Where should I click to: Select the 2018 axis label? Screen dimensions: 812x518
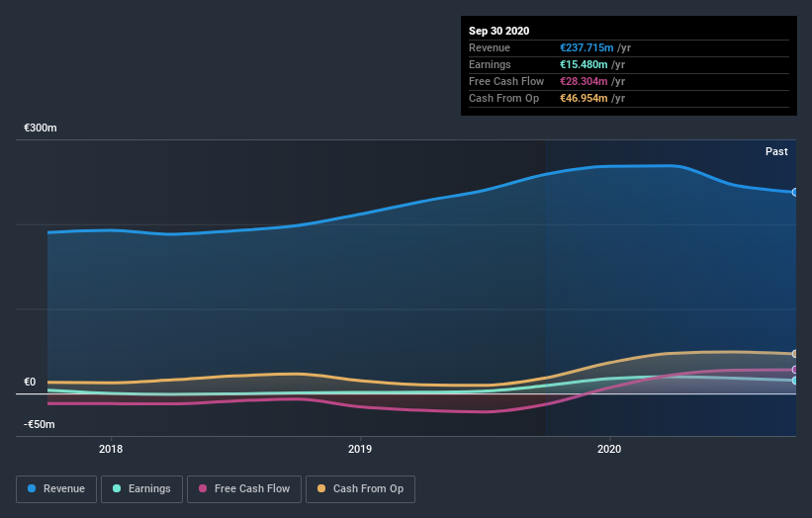coord(111,449)
